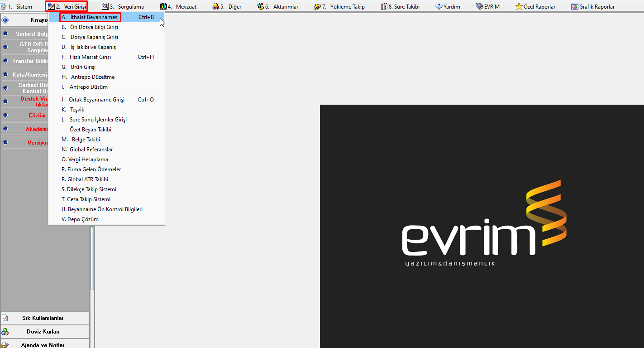This screenshot has width=644, height=348.
Task: Choose P. Firma Gelen Ödemeler
Action: 106,169
